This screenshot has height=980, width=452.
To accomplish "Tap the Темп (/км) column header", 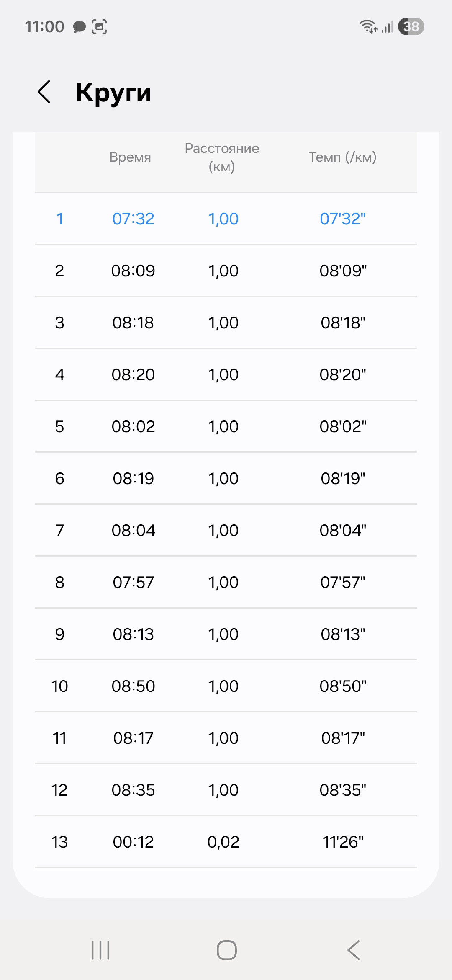I will click(343, 157).
